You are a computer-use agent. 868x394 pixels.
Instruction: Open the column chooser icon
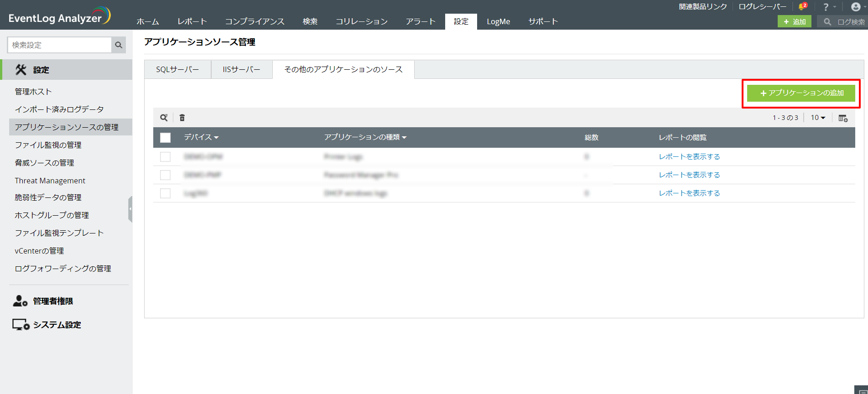point(843,118)
